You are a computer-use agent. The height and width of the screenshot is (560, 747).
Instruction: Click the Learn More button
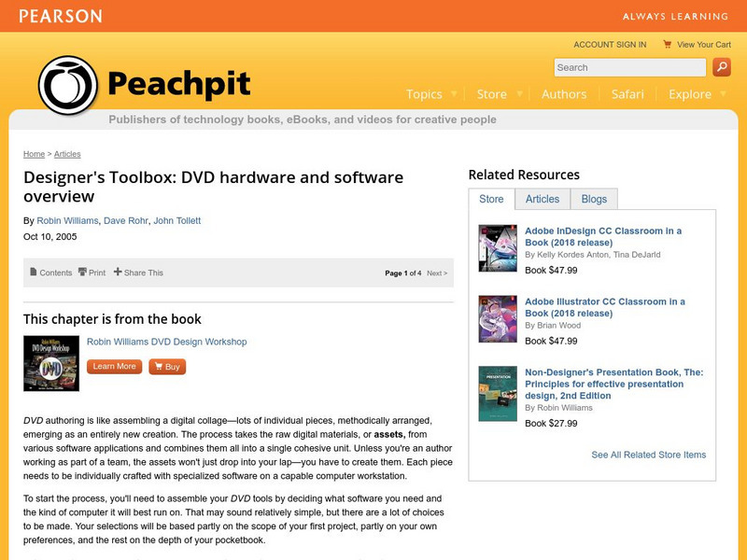pos(114,366)
